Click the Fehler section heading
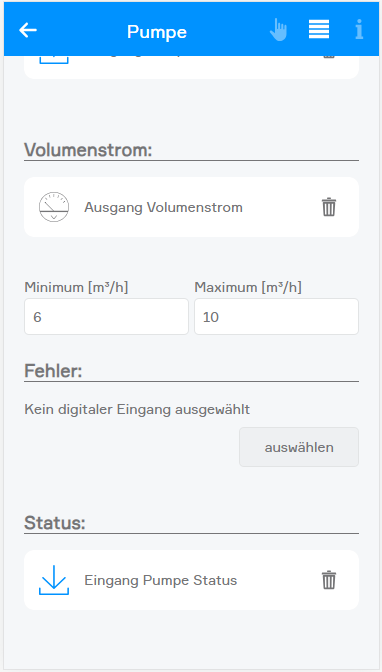This screenshot has width=382, height=672. click(x=53, y=371)
